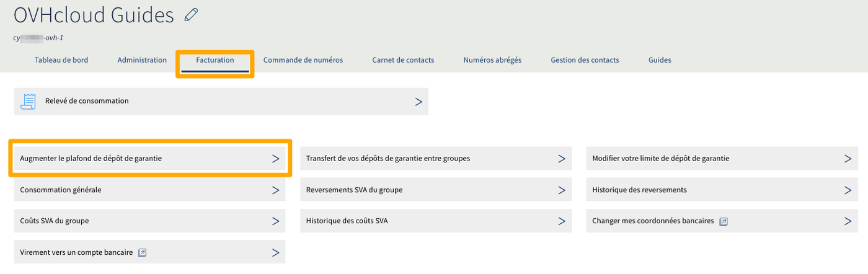Viewport: 868px width, 274px height.
Task: Click chevron arrow on Augmenter le plafond tile
Action: pyautogui.click(x=276, y=159)
